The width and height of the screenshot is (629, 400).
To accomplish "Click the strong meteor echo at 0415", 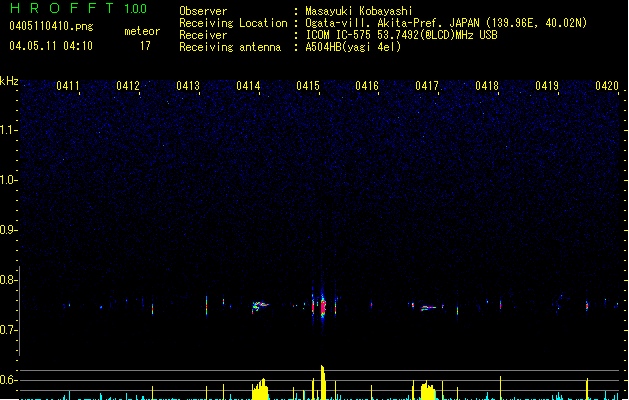I will (x=323, y=306).
